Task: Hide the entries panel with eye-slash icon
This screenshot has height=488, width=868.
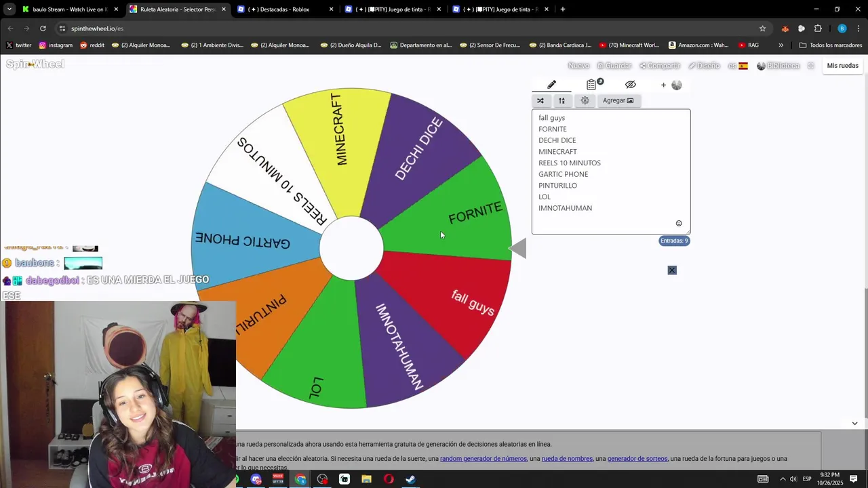Action: pos(631,85)
